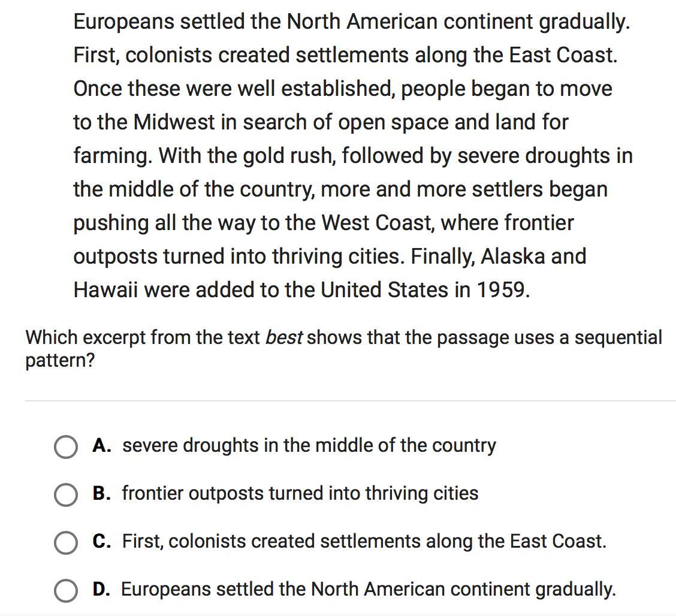676x616 pixels.
Task: Click the word "pattern?" ending the question
Action: [60, 361]
